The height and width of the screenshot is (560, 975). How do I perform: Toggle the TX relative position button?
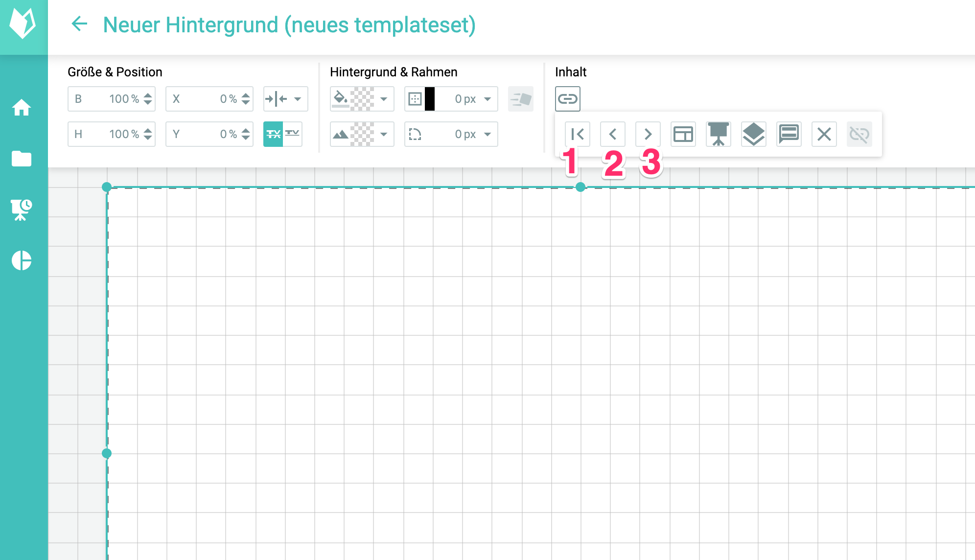[273, 134]
